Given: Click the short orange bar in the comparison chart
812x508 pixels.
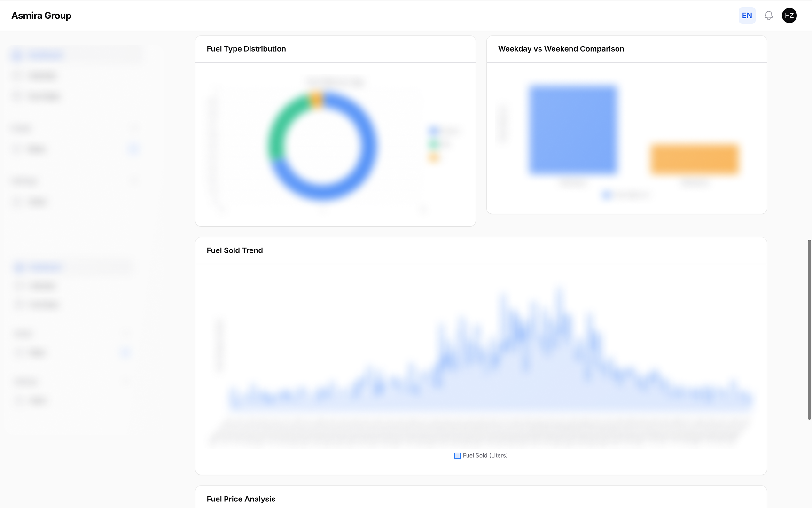Looking at the screenshot, I should pos(694,159).
